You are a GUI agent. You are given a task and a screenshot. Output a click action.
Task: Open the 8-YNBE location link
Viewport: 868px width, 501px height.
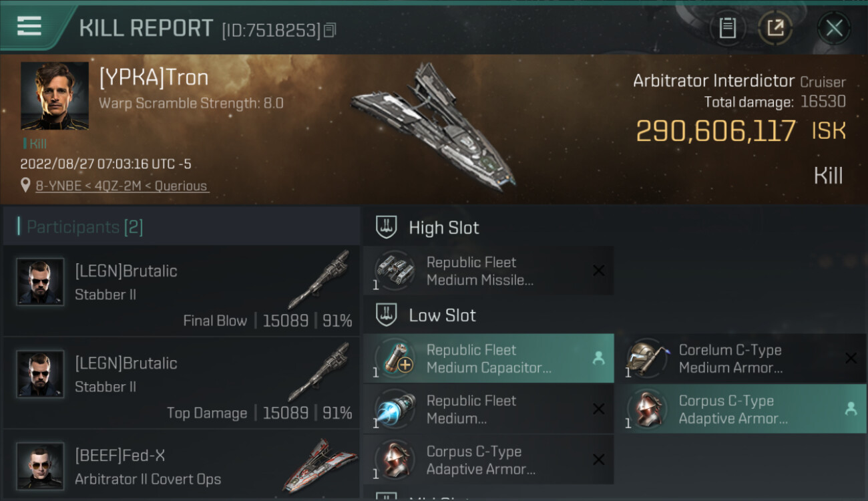[122, 186]
